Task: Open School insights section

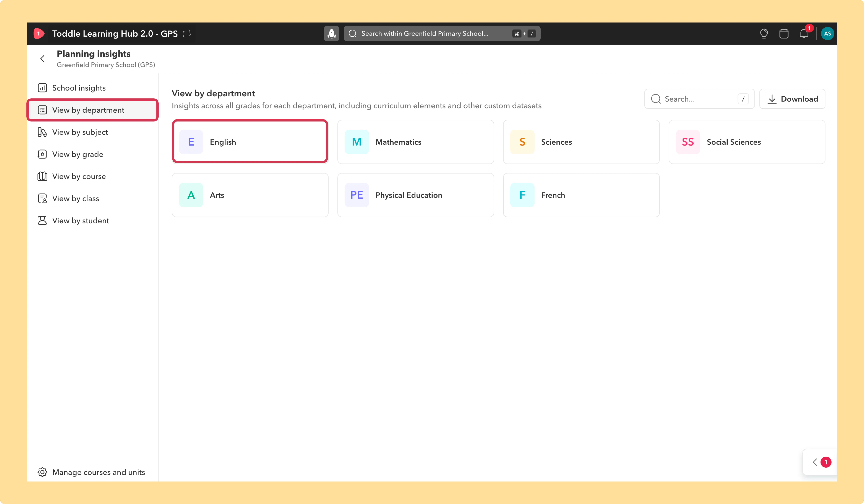Action: (x=93, y=88)
